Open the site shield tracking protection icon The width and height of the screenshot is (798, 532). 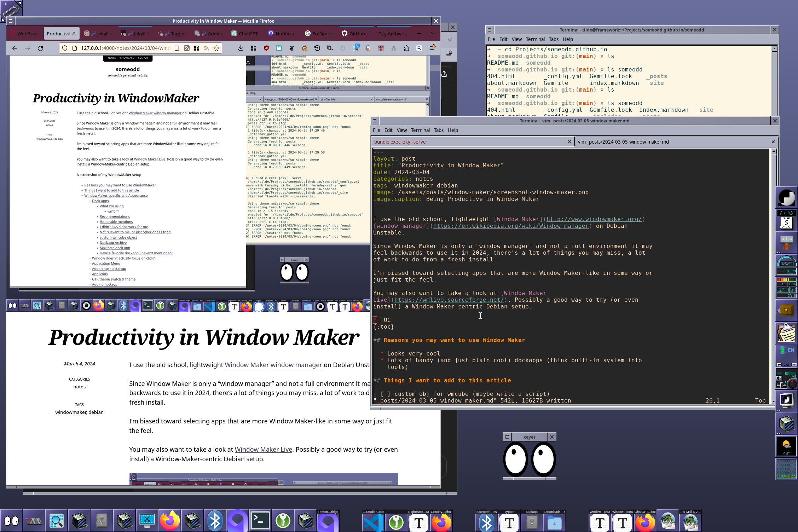click(65, 48)
